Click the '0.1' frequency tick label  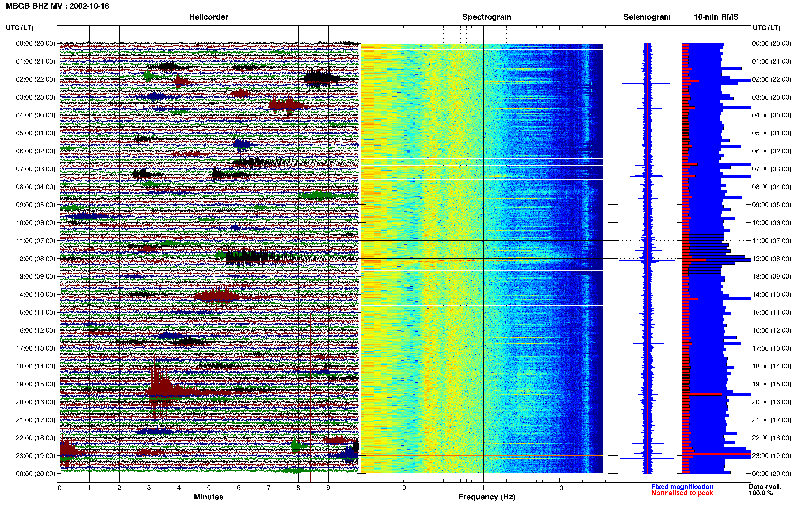407,487
